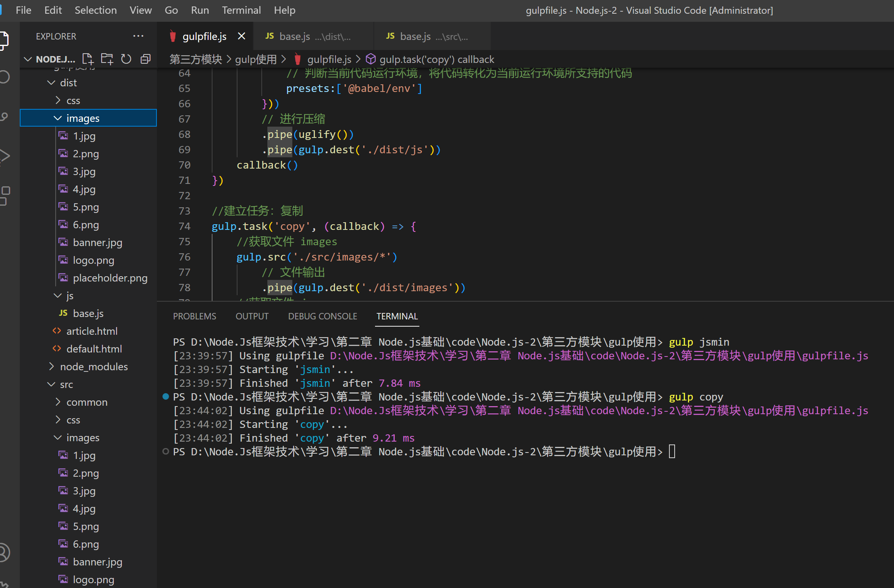Switch to the PROBLEMS panel tab

tap(194, 316)
